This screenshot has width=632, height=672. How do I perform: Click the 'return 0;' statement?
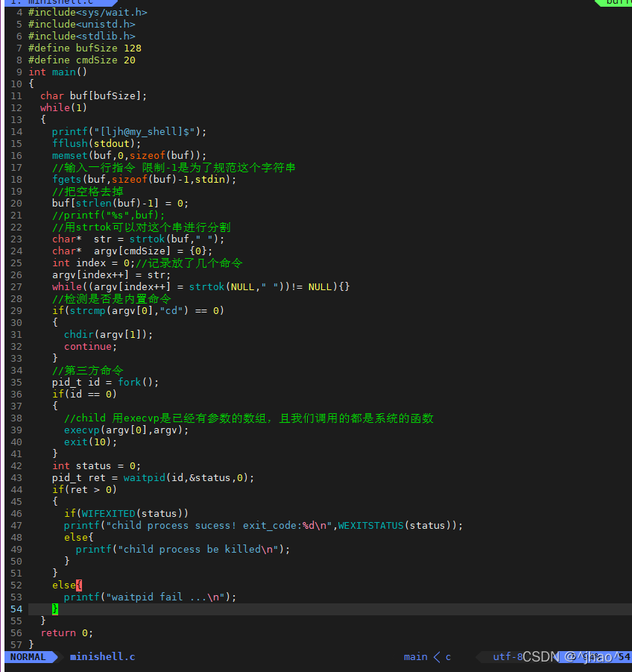tap(67, 633)
